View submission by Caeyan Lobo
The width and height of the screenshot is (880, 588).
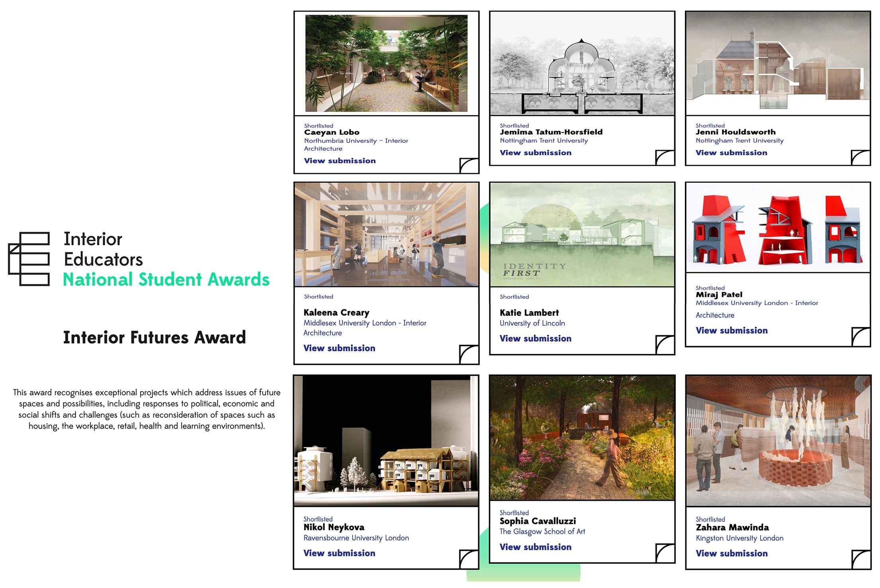(x=340, y=161)
